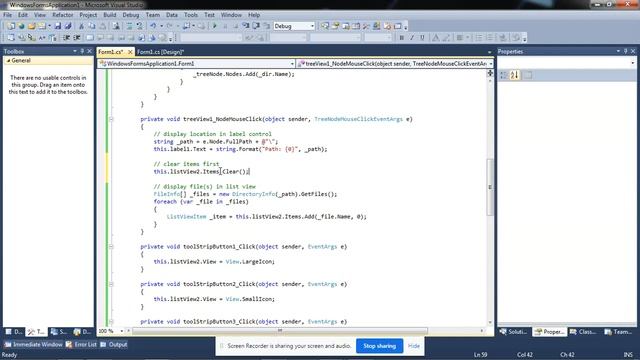Collapse toolStripButton1_Click method outline

[x=111, y=247]
